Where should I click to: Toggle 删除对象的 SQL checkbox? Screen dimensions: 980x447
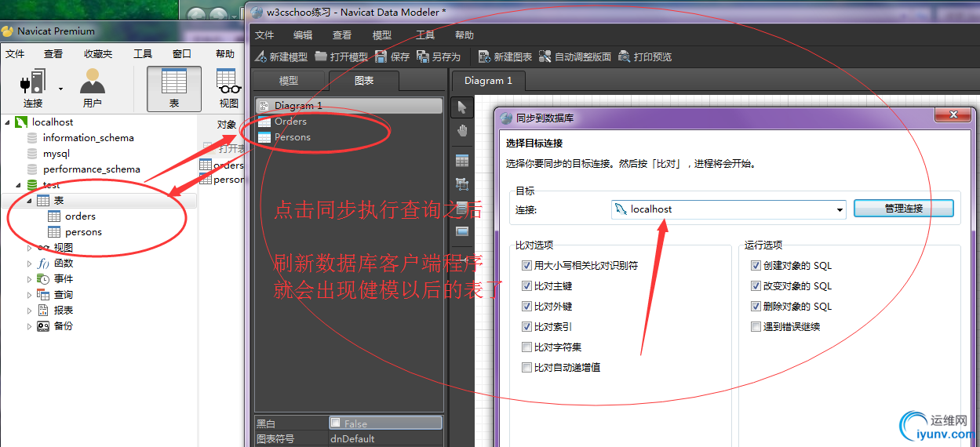[x=756, y=307]
